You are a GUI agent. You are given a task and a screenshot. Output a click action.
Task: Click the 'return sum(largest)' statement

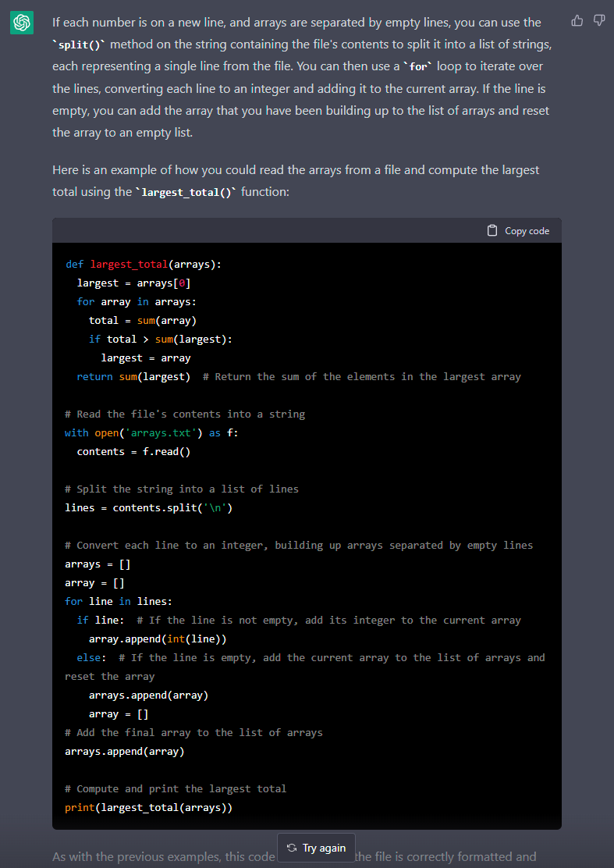click(133, 376)
